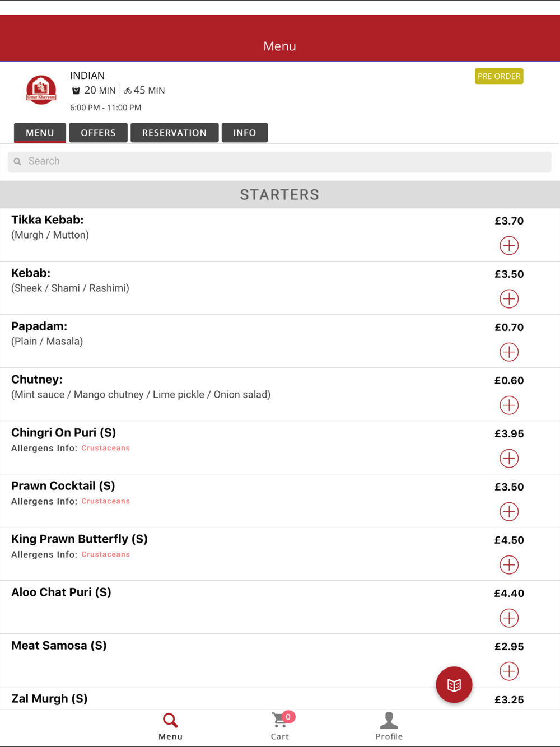Viewport: 560px width, 747px height.
Task: Switch to the OFFERS tab
Action: [x=98, y=133]
